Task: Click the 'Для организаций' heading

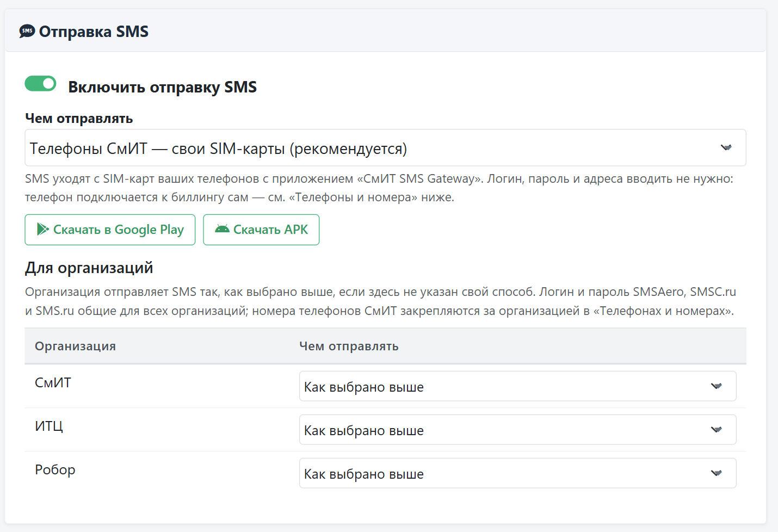Action: [89, 268]
